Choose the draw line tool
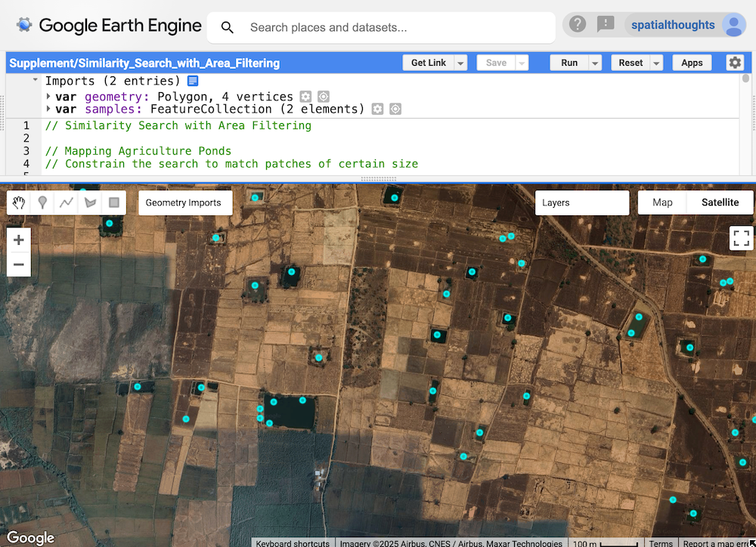 pos(67,202)
